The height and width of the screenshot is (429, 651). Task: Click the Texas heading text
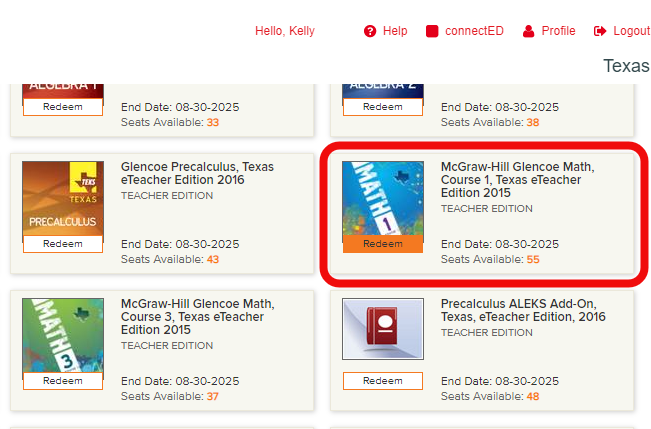coord(627,66)
